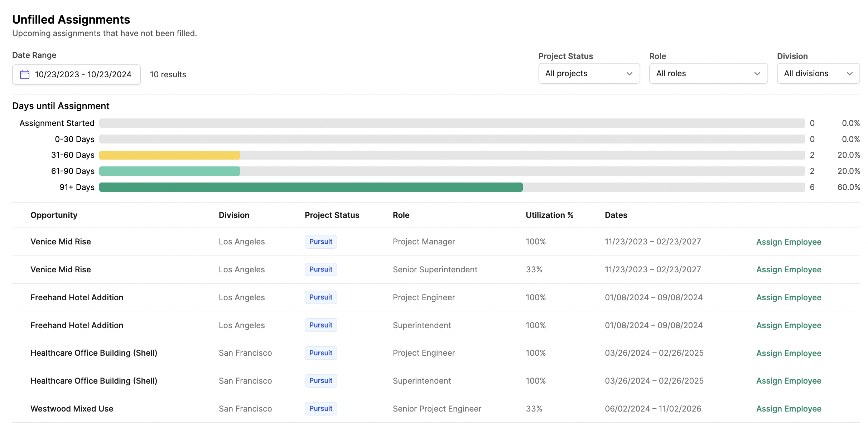Click the 31-60 Days label
Viewport: 868px width, 423px height.
(x=73, y=155)
